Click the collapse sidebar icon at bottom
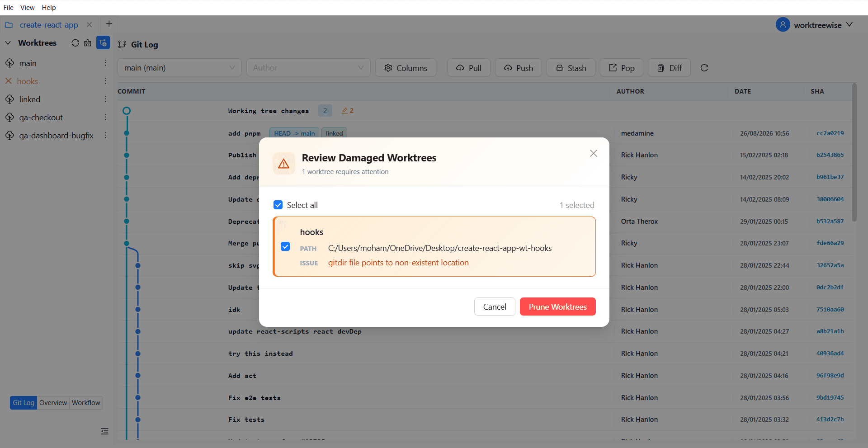The height and width of the screenshot is (448, 868). click(x=105, y=431)
